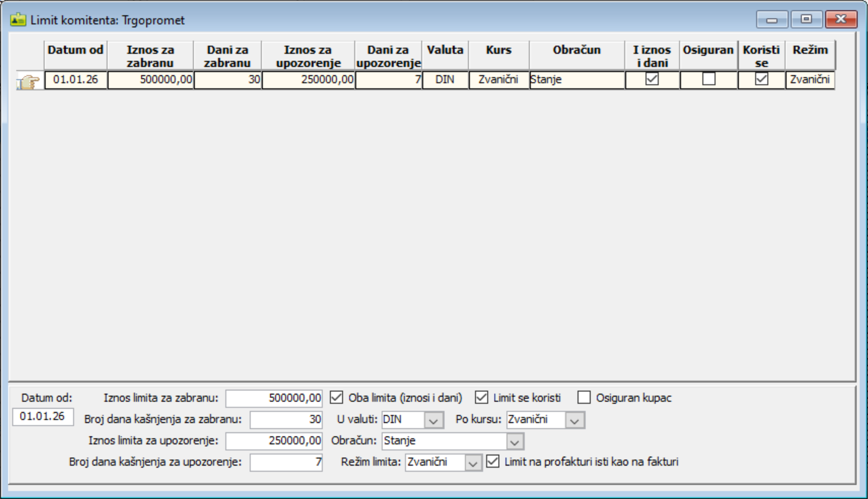Image resolution: width=868 pixels, height=499 pixels.
Task: Click the 'Iznos za zabranu' column header
Action: (150, 56)
